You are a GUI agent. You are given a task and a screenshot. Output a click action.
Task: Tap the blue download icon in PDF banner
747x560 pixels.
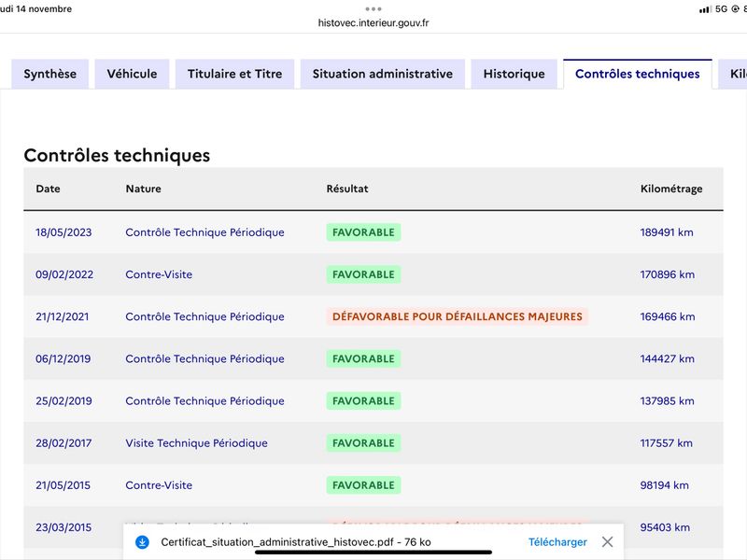tap(142, 542)
